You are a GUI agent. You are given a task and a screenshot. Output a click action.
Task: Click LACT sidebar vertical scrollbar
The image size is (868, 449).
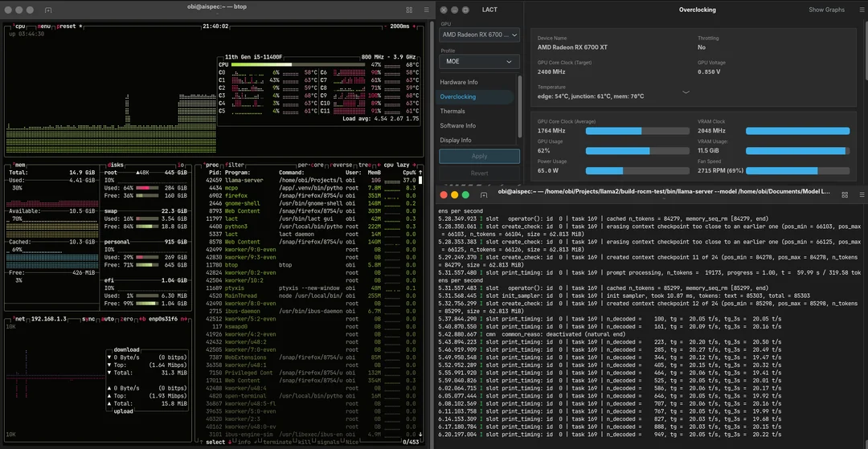point(519,106)
